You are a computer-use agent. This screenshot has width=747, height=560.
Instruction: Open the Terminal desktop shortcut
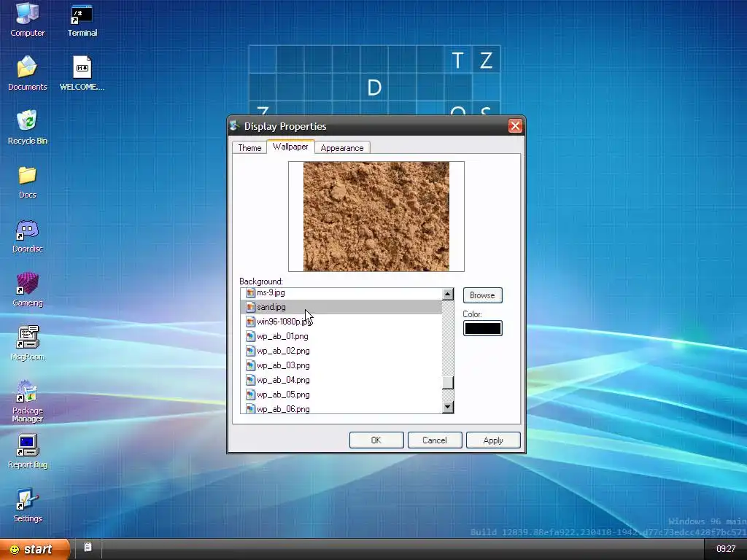82,20
